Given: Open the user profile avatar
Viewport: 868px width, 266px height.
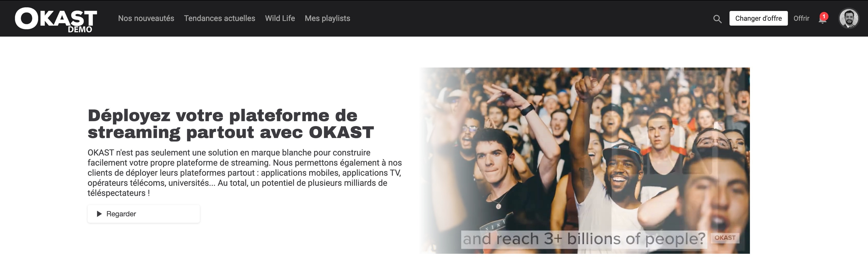Looking at the screenshot, I should pos(848,18).
